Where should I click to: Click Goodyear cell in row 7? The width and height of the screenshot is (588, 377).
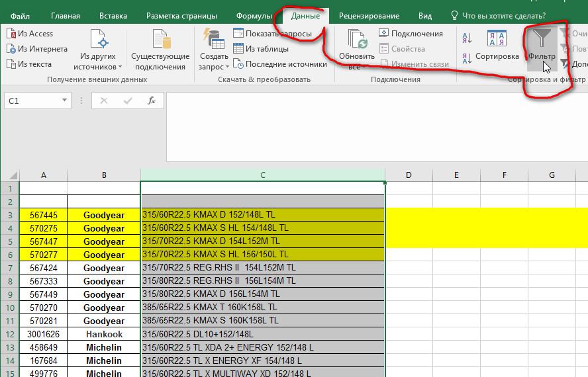click(x=104, y=268)
